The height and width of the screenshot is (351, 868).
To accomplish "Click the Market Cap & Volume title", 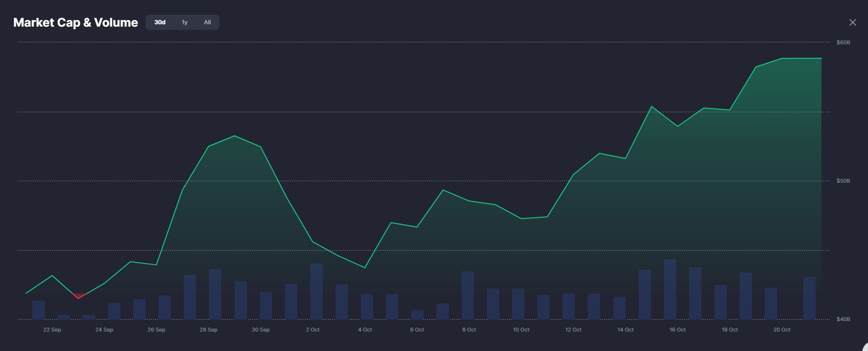I will pyautogui.click(x=76, y=22).
